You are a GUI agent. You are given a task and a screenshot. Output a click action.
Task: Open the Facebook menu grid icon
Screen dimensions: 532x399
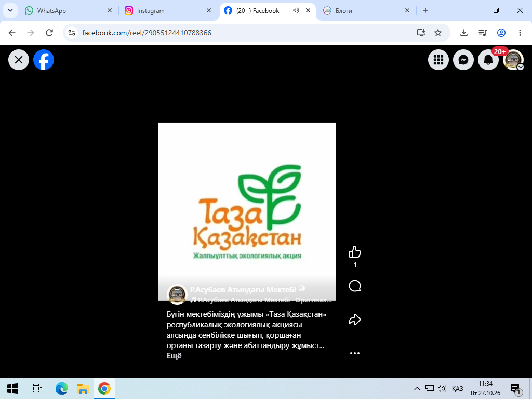[x=438, y=60]
